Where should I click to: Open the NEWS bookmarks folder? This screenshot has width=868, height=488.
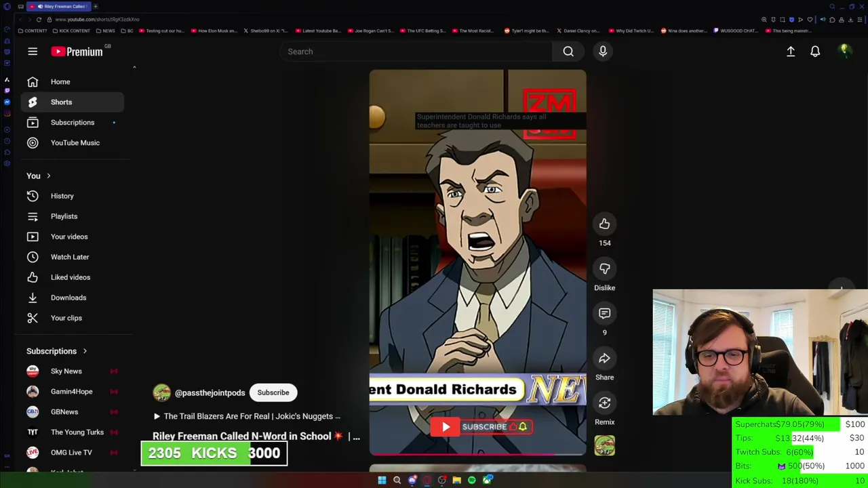(106, 30)
